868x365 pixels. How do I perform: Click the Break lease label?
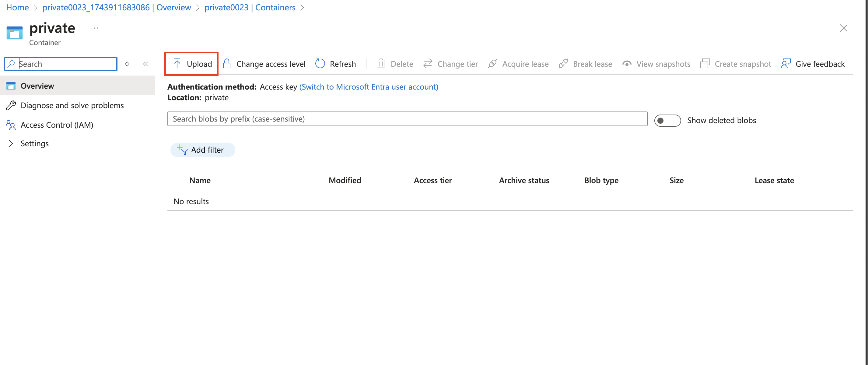tap(592, 64)
